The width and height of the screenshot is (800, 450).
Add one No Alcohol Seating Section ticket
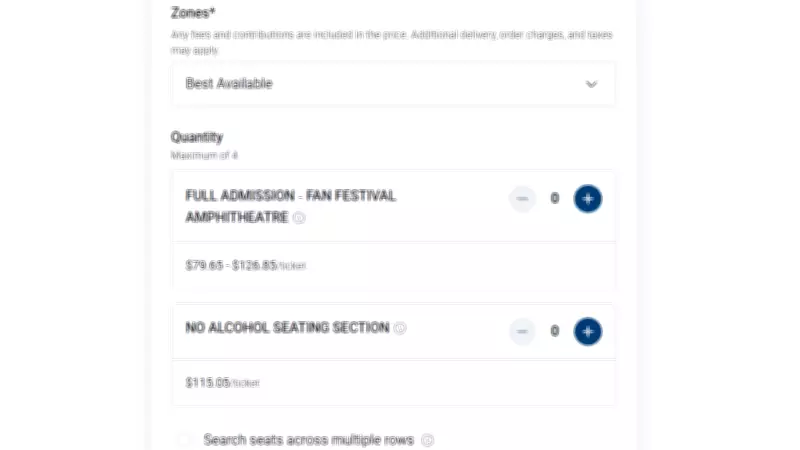coord(588,331)
